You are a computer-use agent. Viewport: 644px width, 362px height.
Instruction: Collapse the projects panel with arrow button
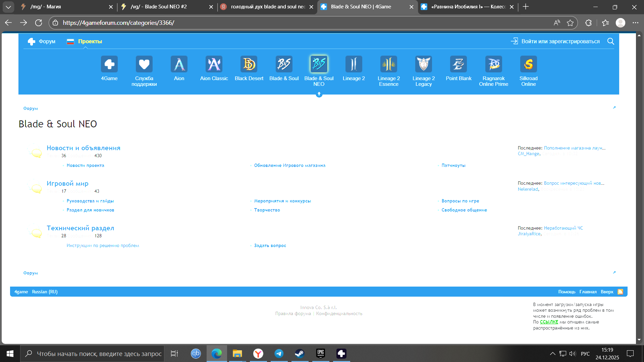tap(319, 95)
